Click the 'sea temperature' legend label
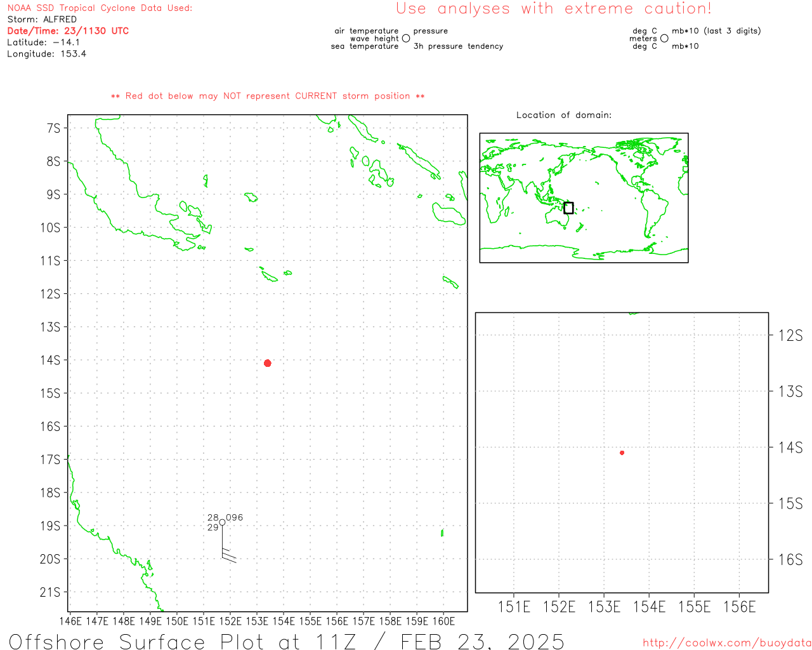Screen dimensions: 812x650 pyautogui.click(x=365, y=46)
